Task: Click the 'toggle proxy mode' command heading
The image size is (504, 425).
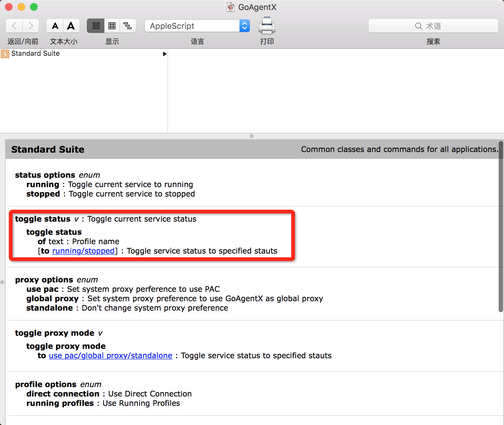Action: (x=55, y=333)
